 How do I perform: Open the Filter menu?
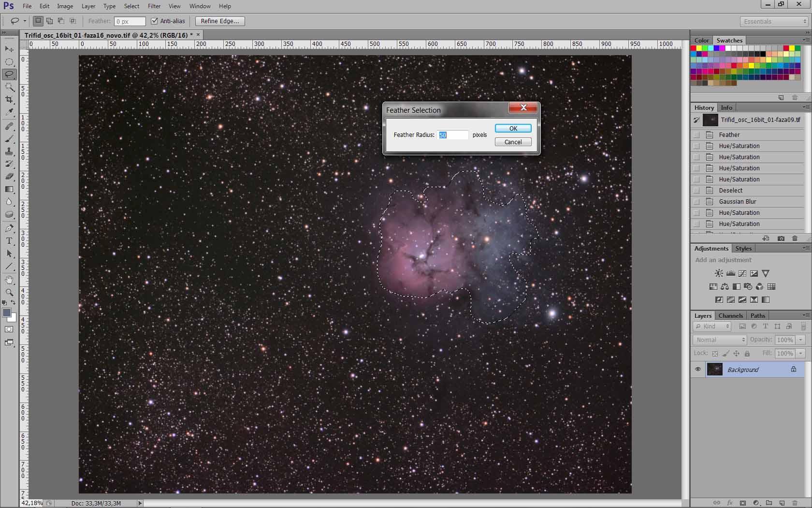pos(154,6)
